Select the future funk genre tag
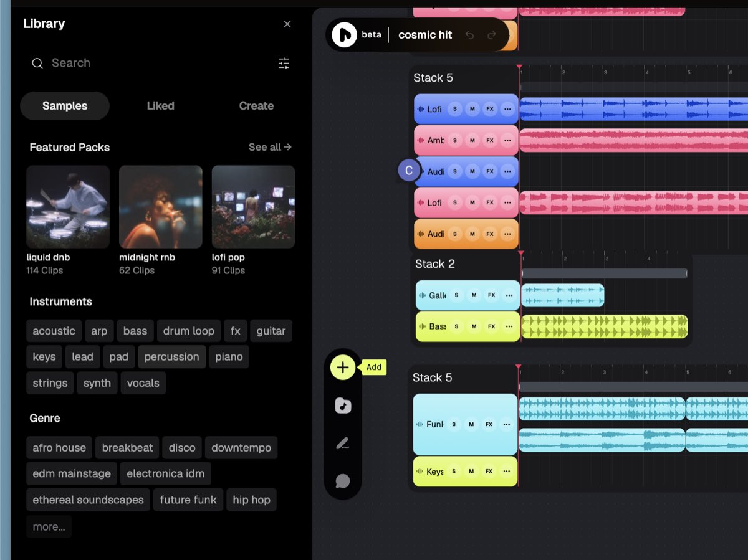The height and width of the screenshot is (560, 748). coord(188,500)
